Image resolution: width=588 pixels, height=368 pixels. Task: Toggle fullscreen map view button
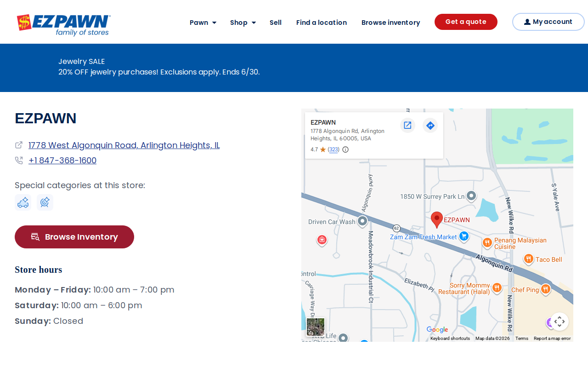pos(559,322)
